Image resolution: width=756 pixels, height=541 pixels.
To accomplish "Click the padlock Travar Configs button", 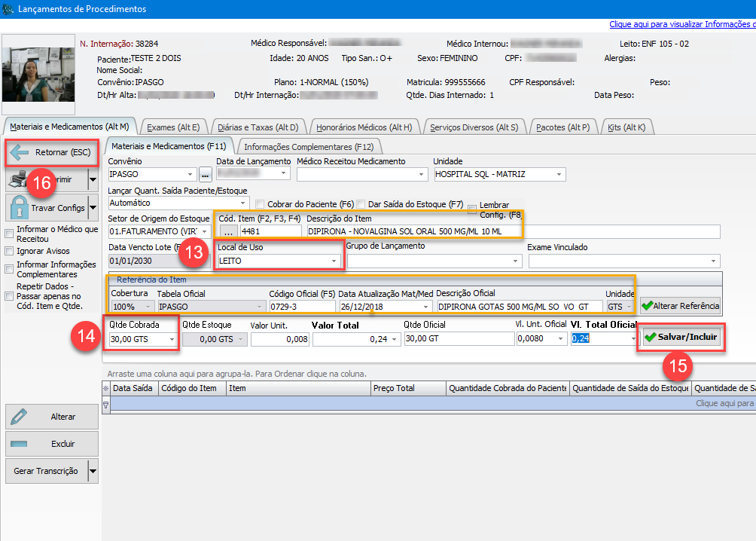I will pyautogui.click(x=46, y=207).
